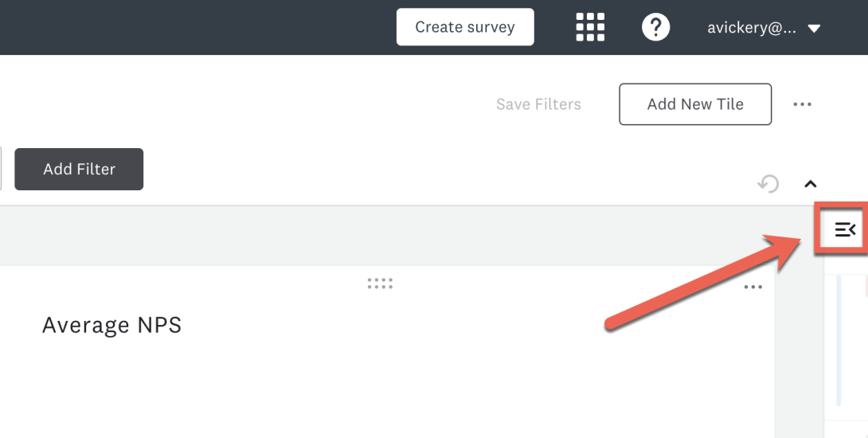Expand the caret next to the account email
The height and width of the screenshot is (438, 868).
click(814, 29)
